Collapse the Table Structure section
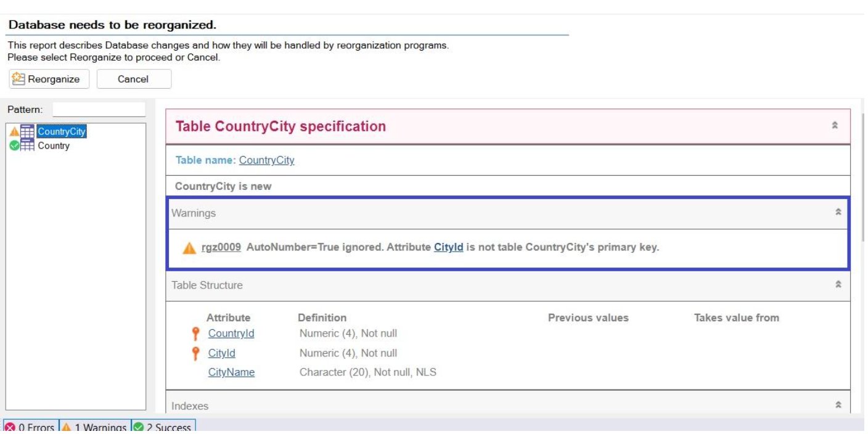Viewport: 868px width, 434px height. point(838,285)
